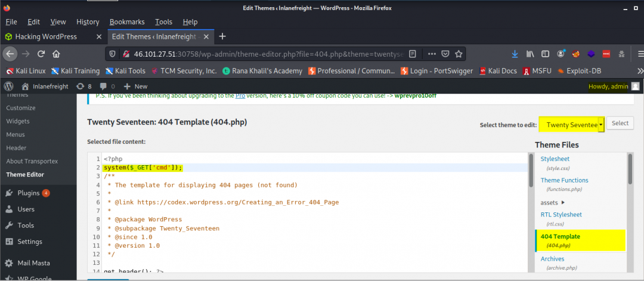Screen dimensions: 644x281
Task: Open the browser home page
Action: point(56,54)
